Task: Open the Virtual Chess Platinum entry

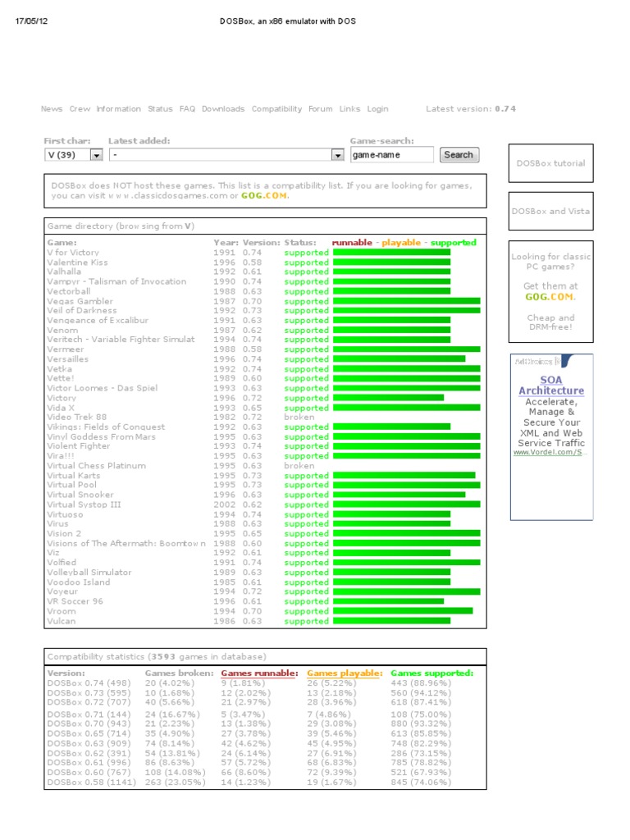Action: (x=96, y=466)
